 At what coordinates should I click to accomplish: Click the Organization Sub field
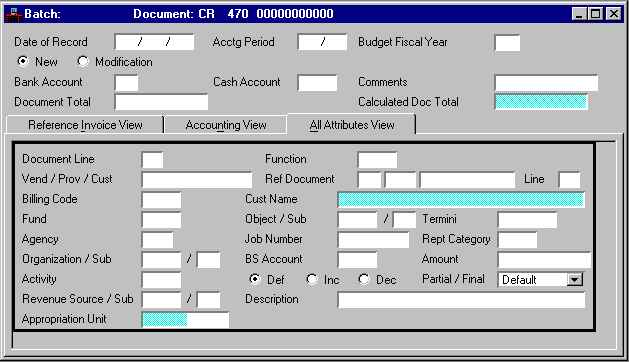point(208,260)
